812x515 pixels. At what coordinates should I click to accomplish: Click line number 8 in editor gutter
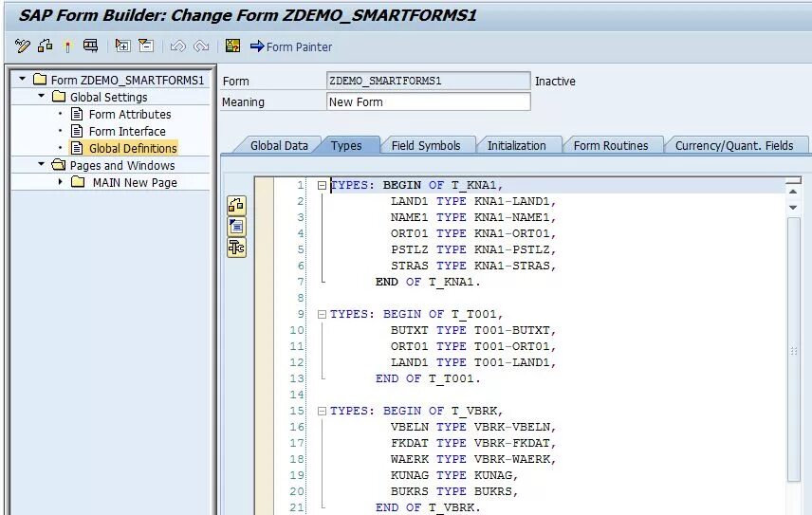pyautogui.click(x=301, y=298)
